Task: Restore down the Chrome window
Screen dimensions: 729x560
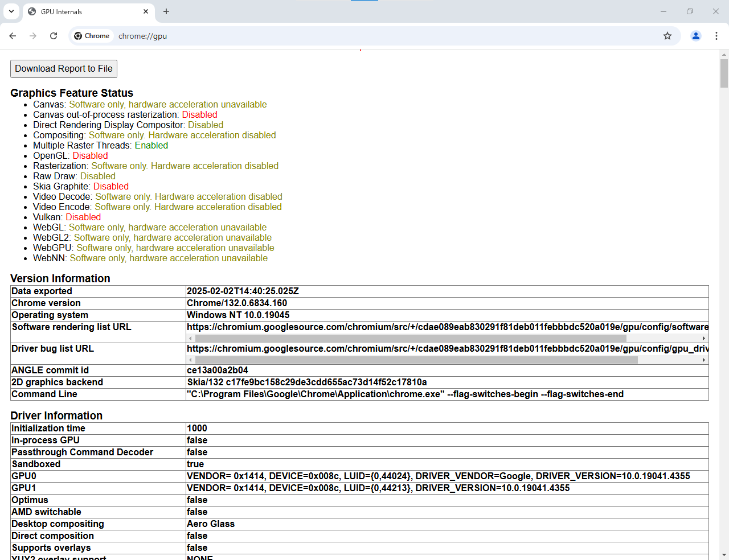Action: coord(690,11)
